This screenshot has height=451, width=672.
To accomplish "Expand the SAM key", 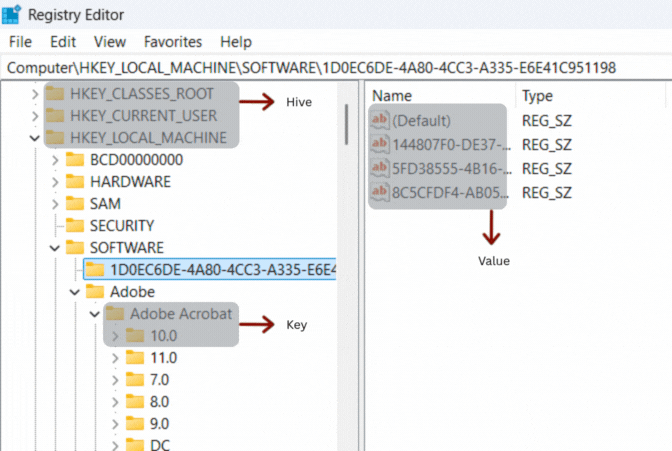I will click(55, 204).
